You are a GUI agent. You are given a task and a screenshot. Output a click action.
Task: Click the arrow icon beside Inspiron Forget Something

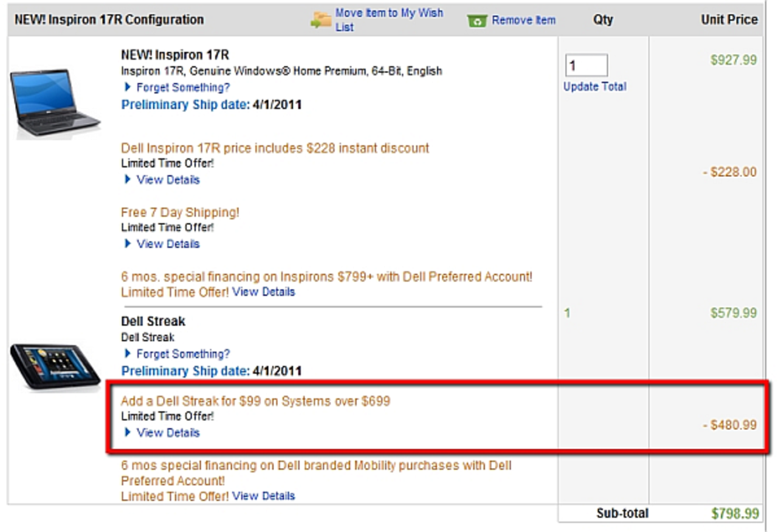click(127, 88)
